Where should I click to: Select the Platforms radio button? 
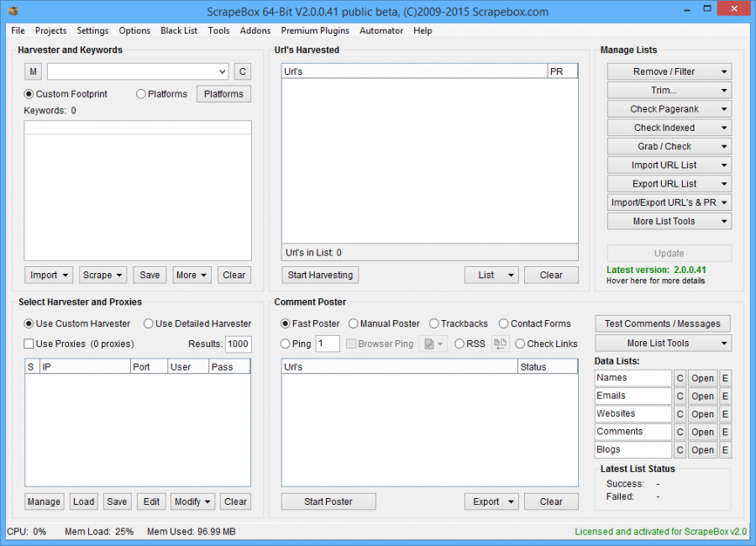pos(141,94)
